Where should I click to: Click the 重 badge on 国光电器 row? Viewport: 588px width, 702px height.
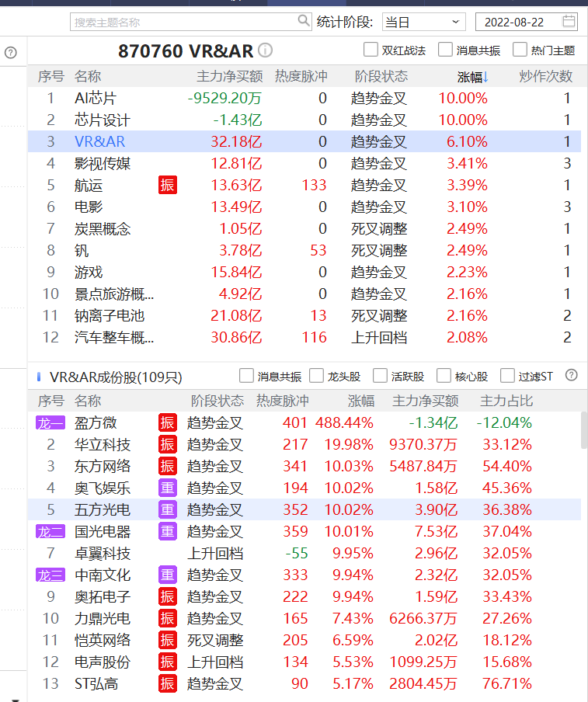(168, 531)
